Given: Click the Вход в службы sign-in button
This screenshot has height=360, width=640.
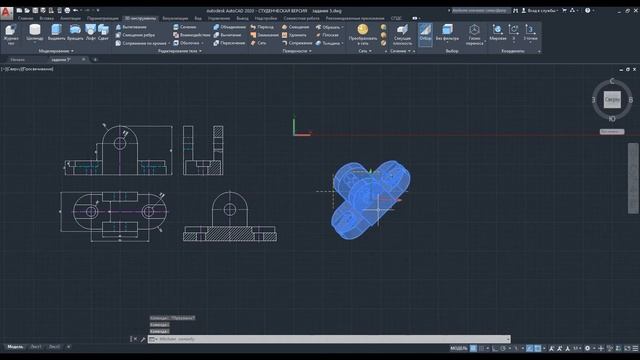Looking at the screenshot, I should (539, 11).
